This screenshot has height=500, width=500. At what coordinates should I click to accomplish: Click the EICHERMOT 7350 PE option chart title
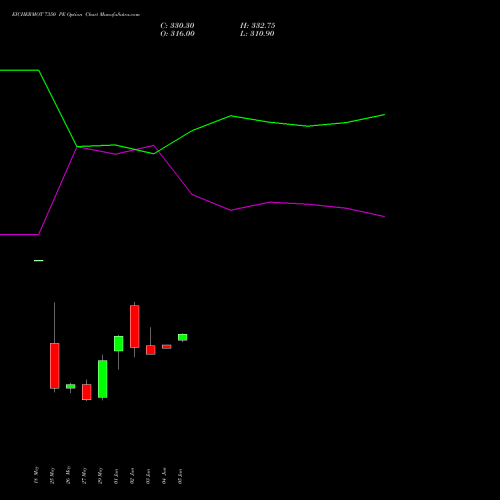(76, 15)
